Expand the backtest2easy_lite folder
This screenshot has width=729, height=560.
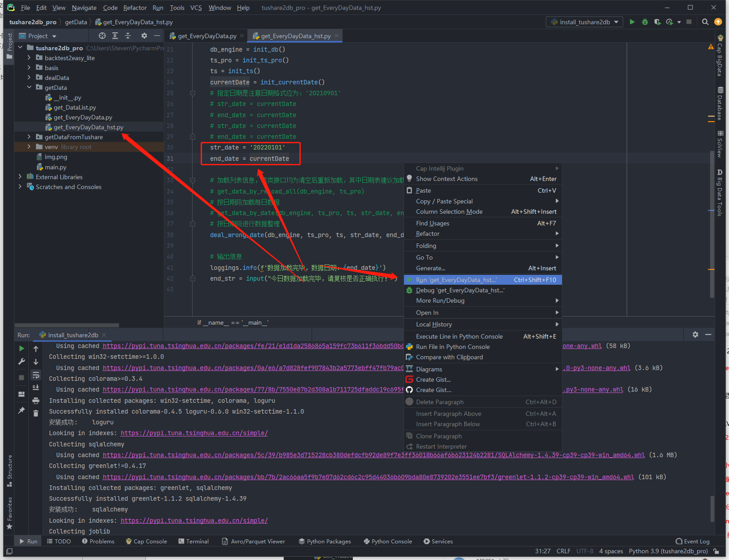29,58
